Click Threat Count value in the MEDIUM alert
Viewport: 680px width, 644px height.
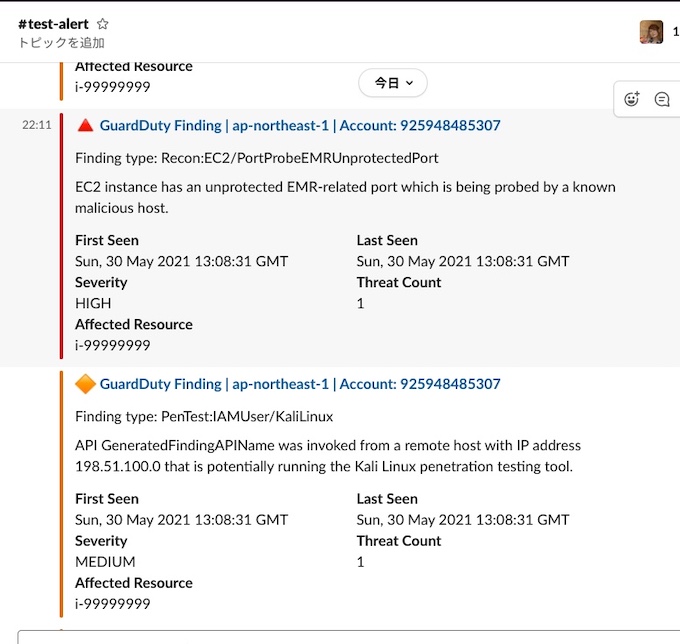click(x=360, y=562)
